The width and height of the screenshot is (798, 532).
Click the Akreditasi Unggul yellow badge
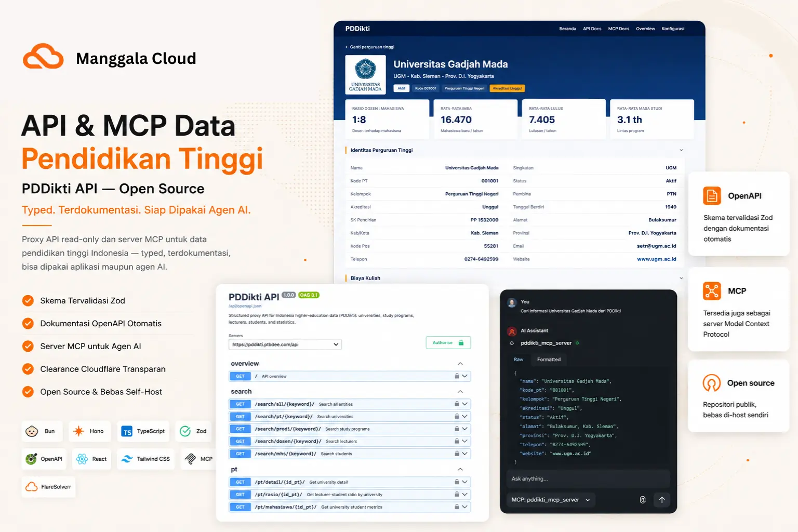point(507,88)
